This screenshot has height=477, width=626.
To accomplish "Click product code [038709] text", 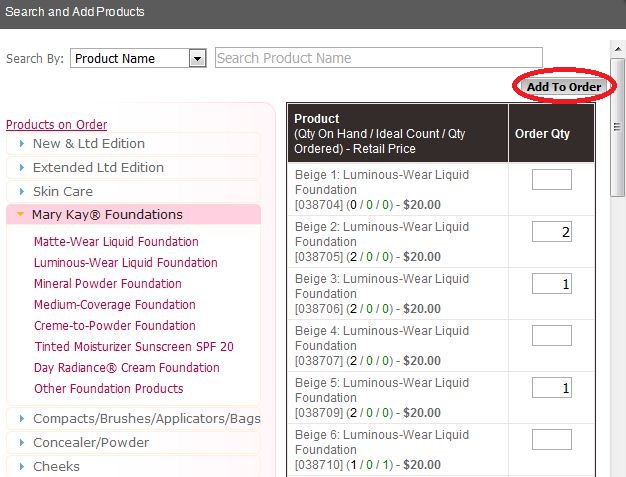I will (x=319, y=413).
